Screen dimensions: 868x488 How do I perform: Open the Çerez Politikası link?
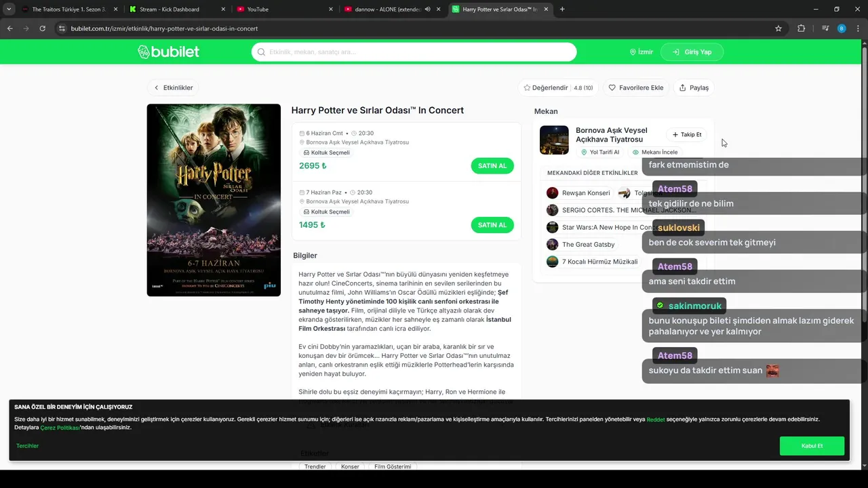tap(60, 428)
